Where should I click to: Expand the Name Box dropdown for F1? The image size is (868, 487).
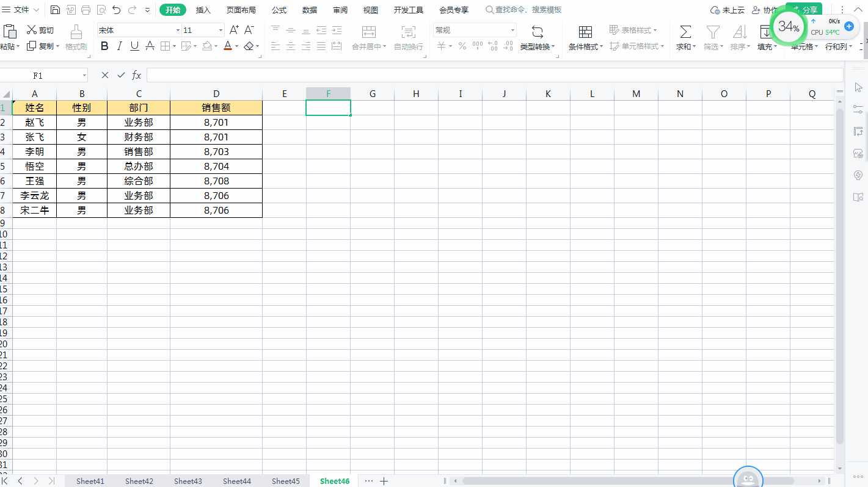(x=84, y=75)
